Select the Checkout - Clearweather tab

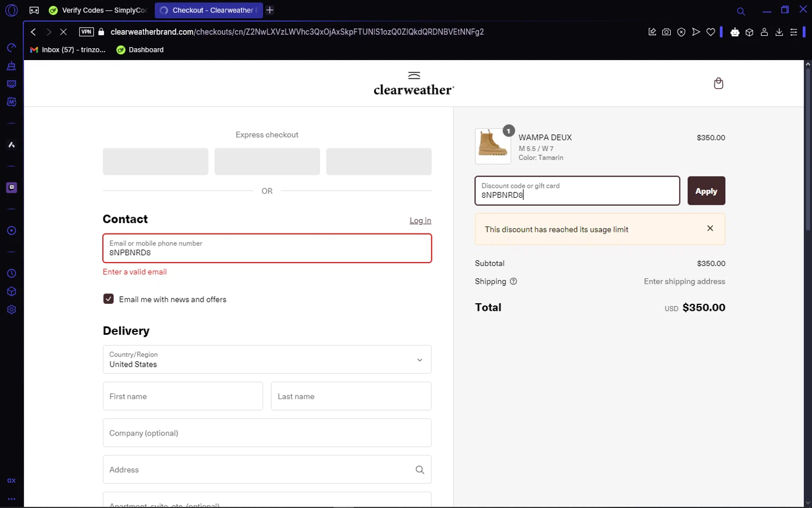click(208, 10)
